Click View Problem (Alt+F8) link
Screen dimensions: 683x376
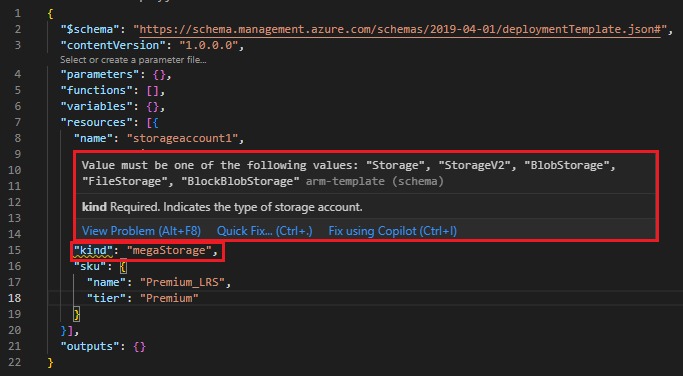click(x=141, y=231)
